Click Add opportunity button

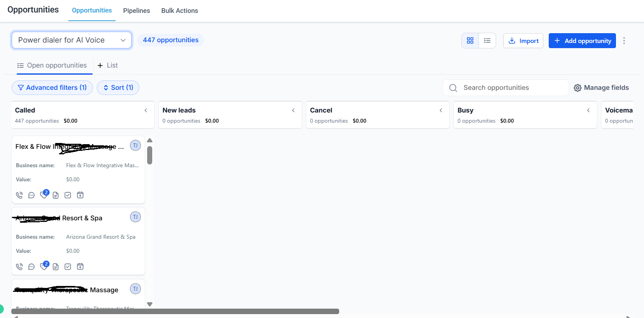coord(582,41)
